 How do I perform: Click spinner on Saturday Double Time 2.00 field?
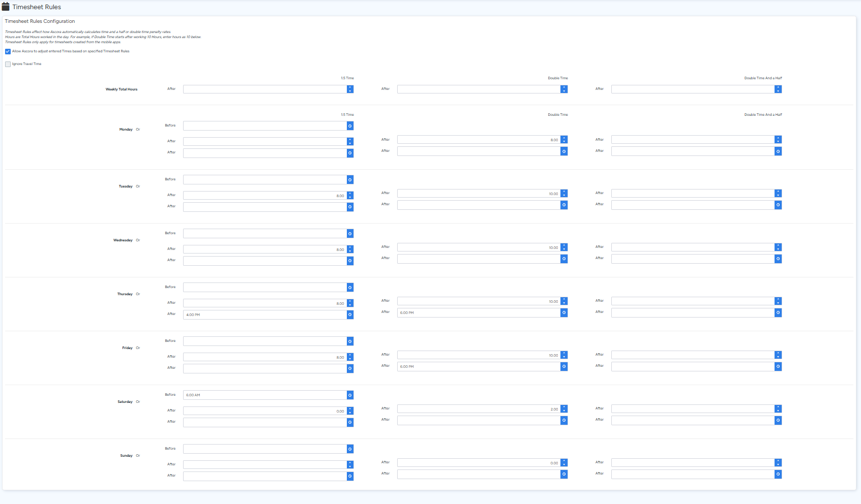[x=564, y=409]
